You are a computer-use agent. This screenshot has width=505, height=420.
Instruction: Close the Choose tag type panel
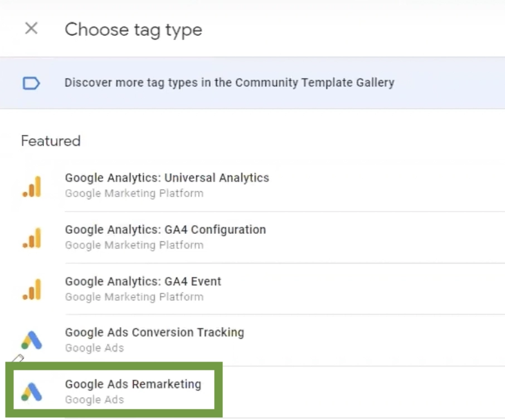[x=31, y=28]
